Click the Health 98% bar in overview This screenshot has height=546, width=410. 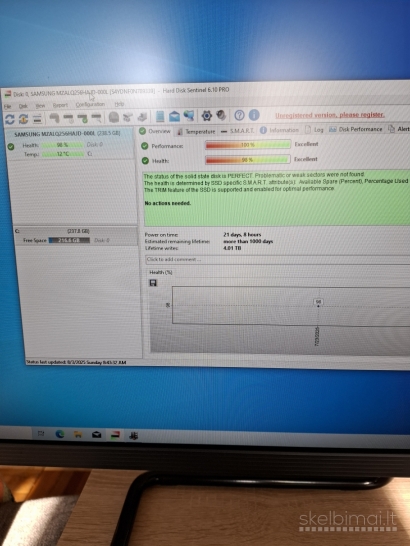(247, 160)
